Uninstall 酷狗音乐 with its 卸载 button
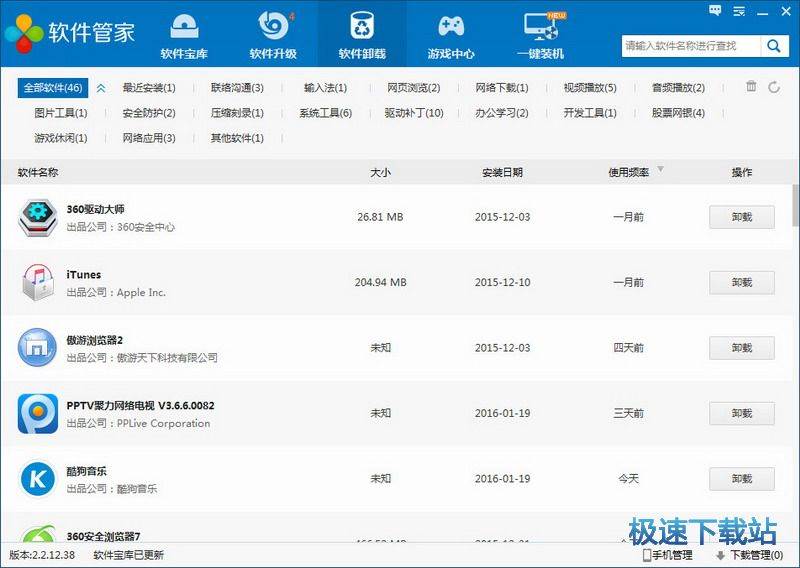Image resolution: width=800 pixels, height=568 pixels. pyautogui.click(x=741, y=479)
